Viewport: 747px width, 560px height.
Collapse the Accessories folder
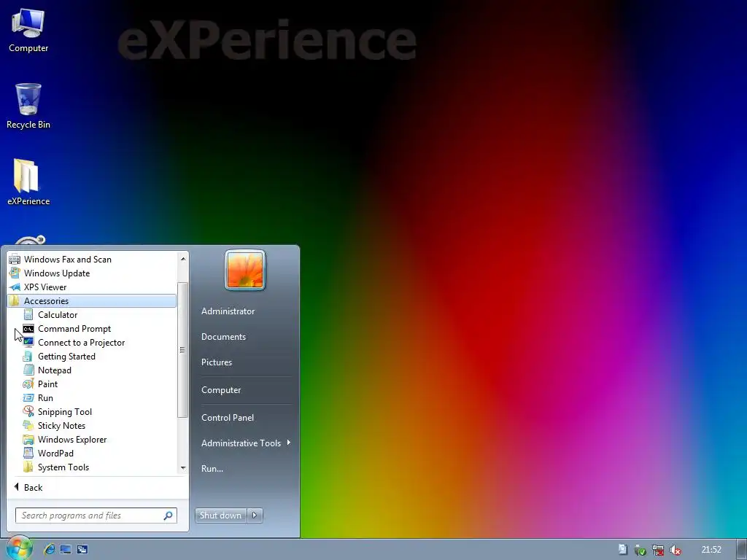click(x=92, y=300)
